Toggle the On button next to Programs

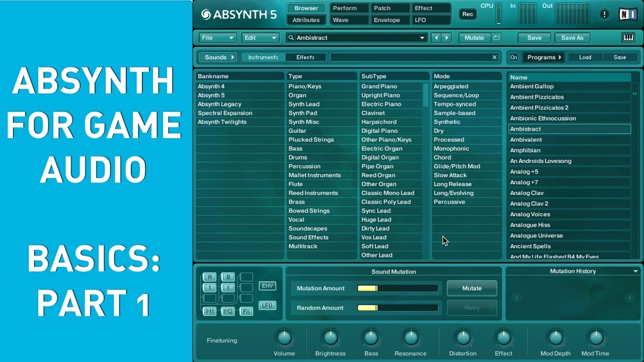pos(514,57)
